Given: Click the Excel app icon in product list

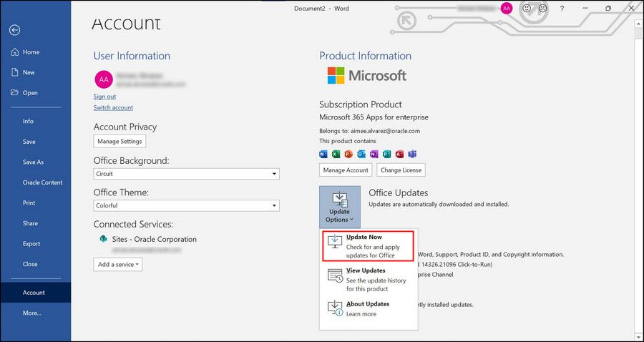Looking at the screenshot, I should 336,154.
